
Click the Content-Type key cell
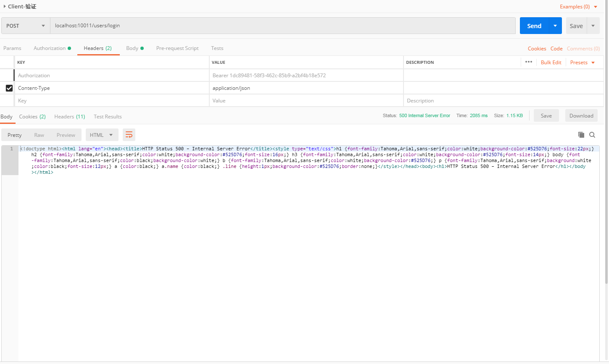(112, 88)
